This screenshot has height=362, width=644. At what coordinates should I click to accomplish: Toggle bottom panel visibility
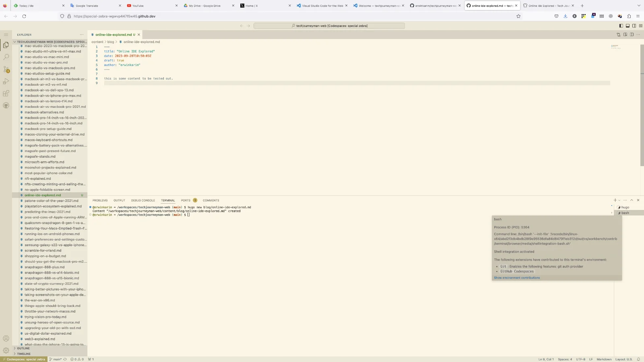627,26
